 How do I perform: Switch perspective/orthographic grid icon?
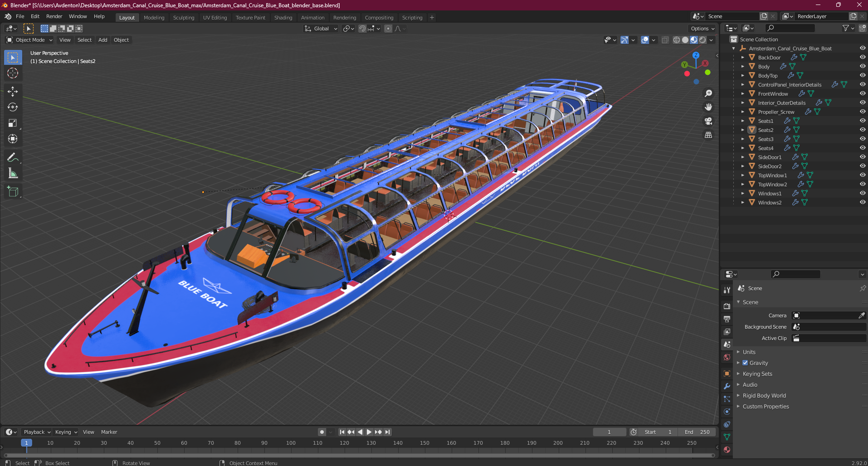[708, 135]
